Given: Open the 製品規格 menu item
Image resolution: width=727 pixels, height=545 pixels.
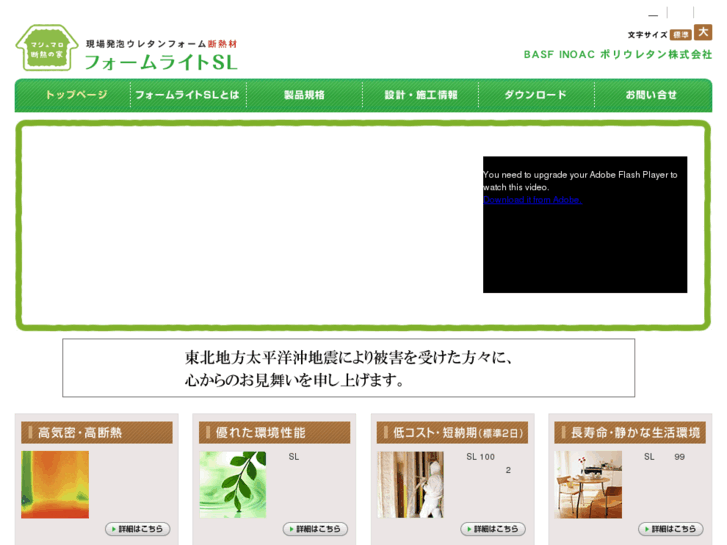Looking at the screenshot, I should 304,95.
